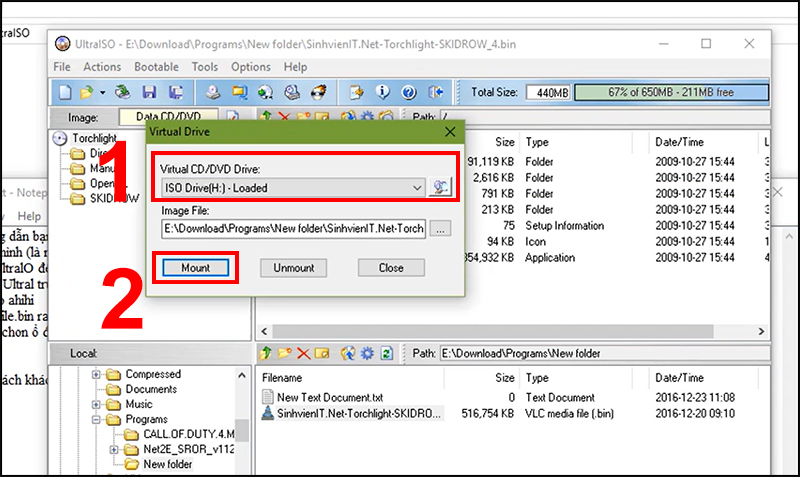
Task: Click the Convert image toolbar icon
Action: 265,92
